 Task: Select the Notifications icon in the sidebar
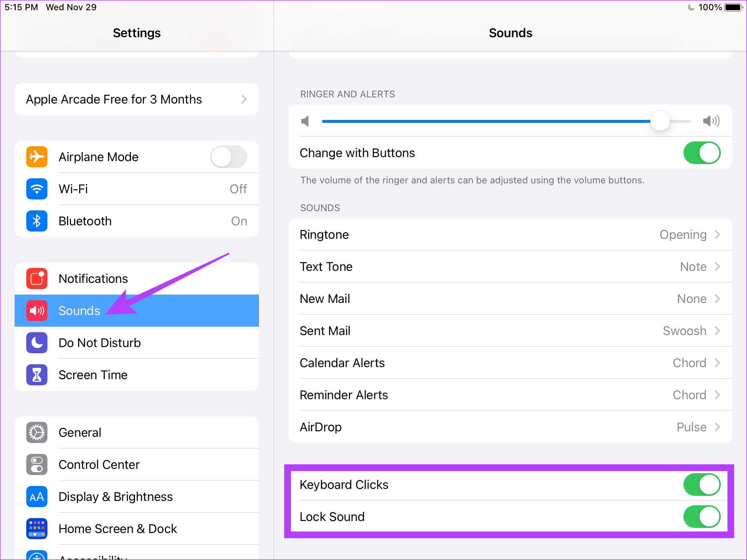coord(36,279)
